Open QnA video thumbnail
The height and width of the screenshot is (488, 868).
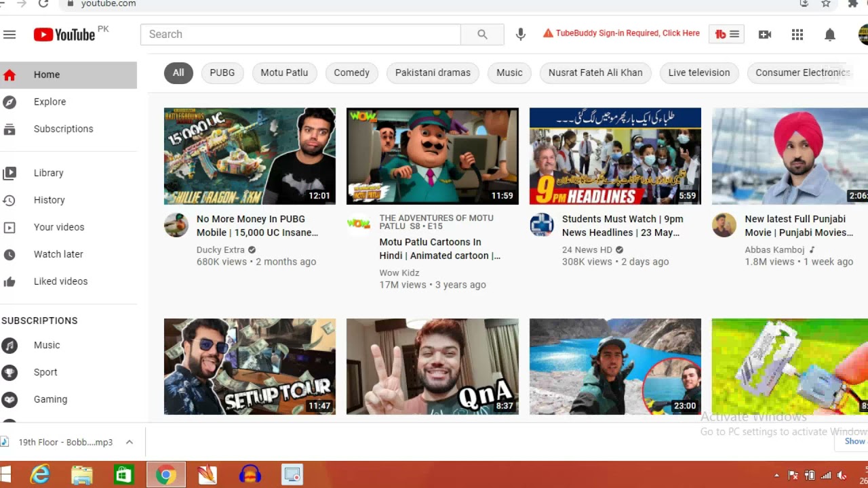[433, 367]
